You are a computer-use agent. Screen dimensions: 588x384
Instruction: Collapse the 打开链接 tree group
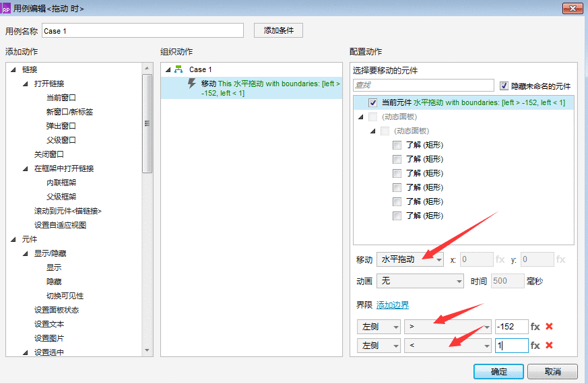[26, 84]
